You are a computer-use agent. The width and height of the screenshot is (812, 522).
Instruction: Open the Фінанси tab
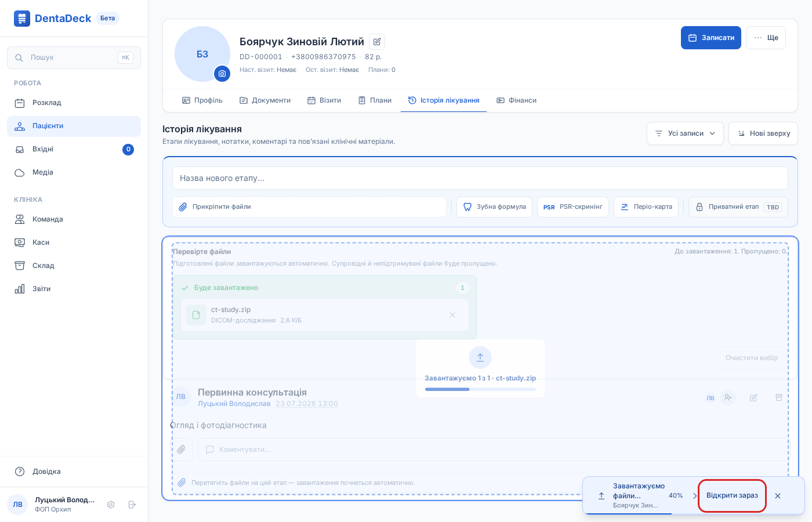click(516, 100)
